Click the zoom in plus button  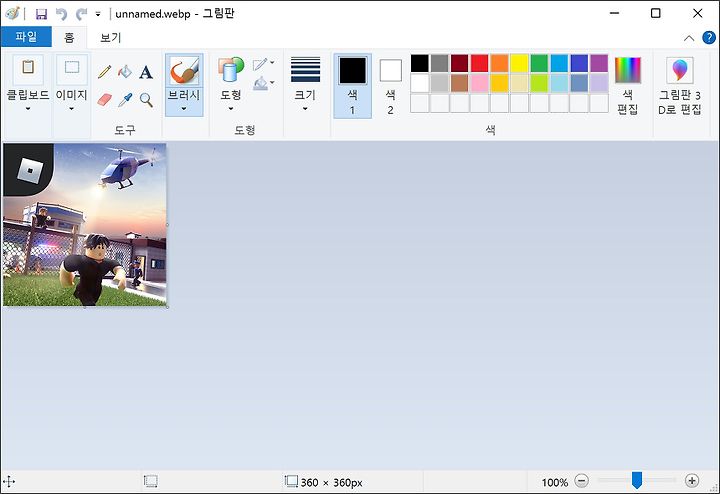click(x=692, y=481)
